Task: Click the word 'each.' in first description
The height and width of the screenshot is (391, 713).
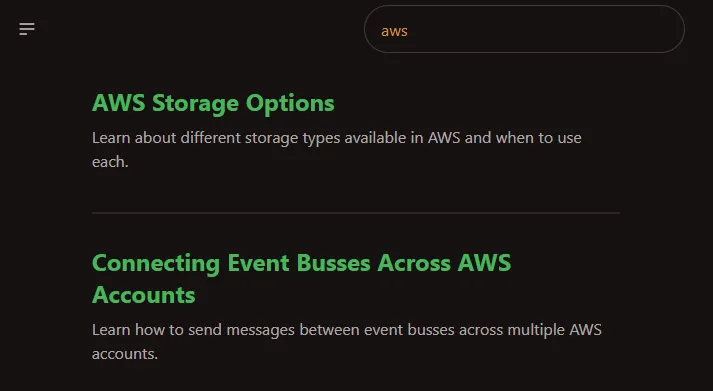Action: [110, 162]
